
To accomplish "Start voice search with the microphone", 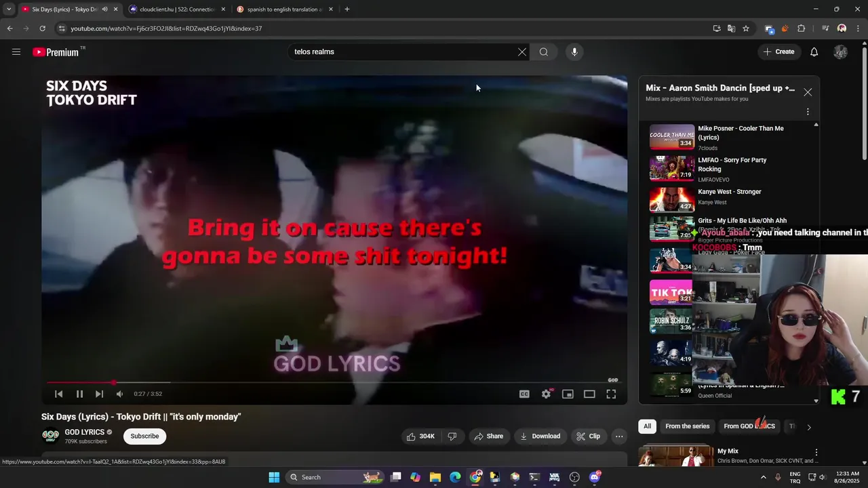I will (x=574, y=52).
